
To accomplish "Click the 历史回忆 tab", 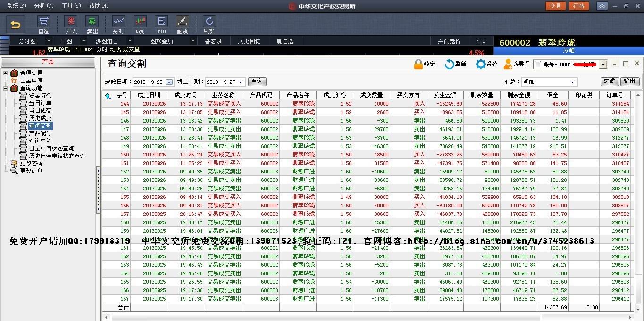I will tap(249, 41).
